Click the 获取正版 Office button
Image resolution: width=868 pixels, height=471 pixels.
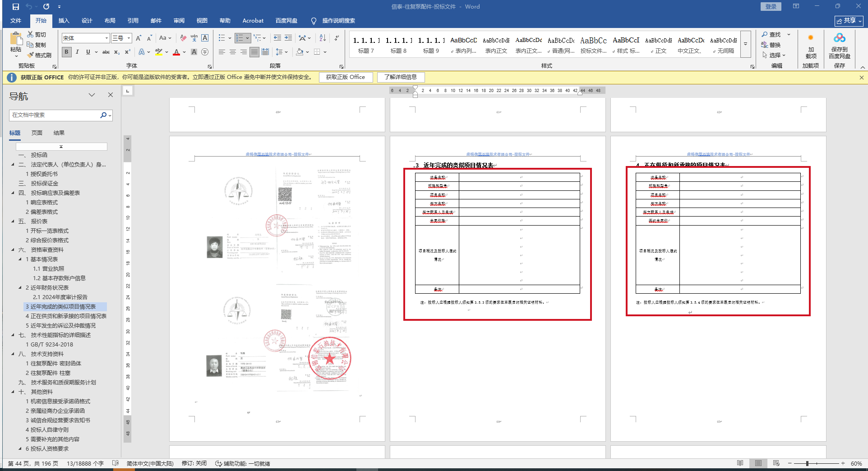346,77
